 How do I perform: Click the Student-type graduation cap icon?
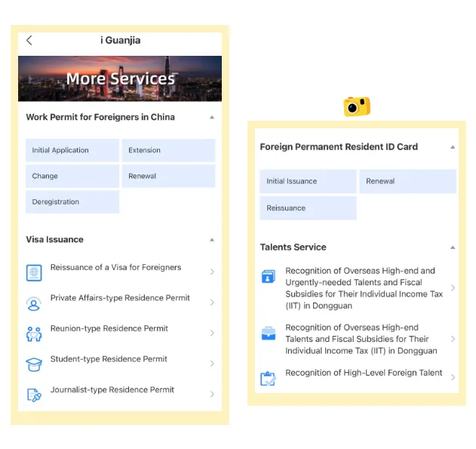[34, 364]
